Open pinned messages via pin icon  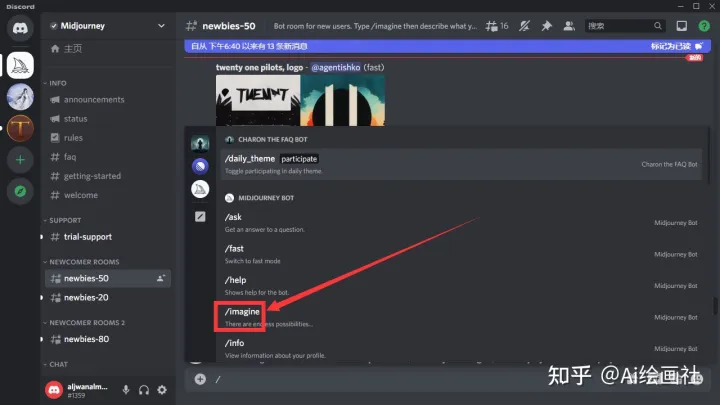pos(545,25)
